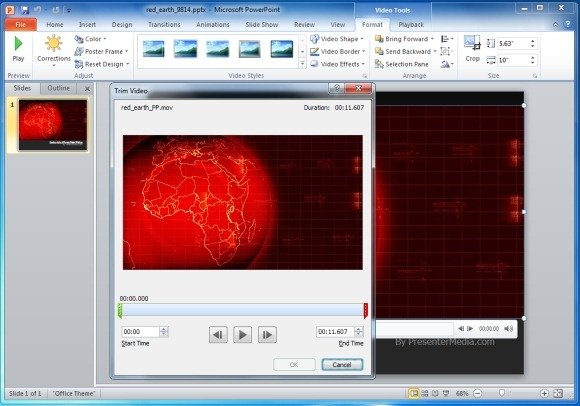Viewport: 580px width, 406px height.
Task: Click the red end trim marker
Action: [365, 311]
